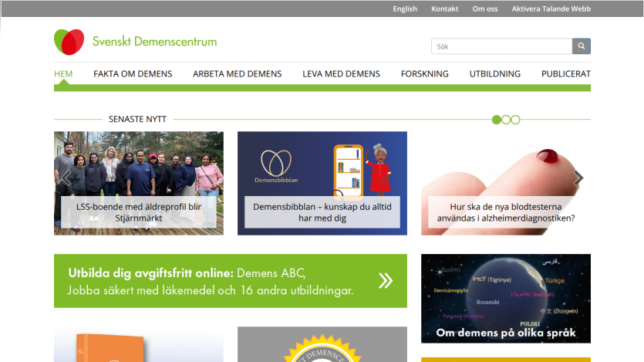Click the search magnifier button
644x362 pixels.
point(582,46)
